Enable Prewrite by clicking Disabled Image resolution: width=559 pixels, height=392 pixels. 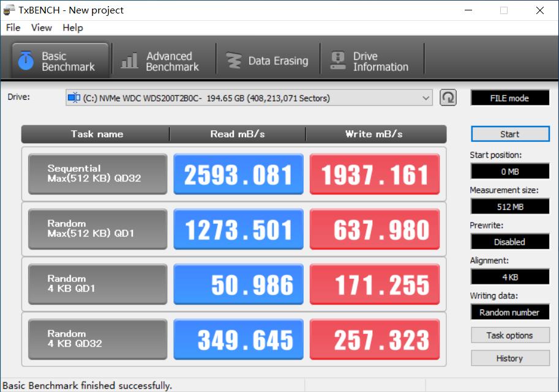pos(509,242)
